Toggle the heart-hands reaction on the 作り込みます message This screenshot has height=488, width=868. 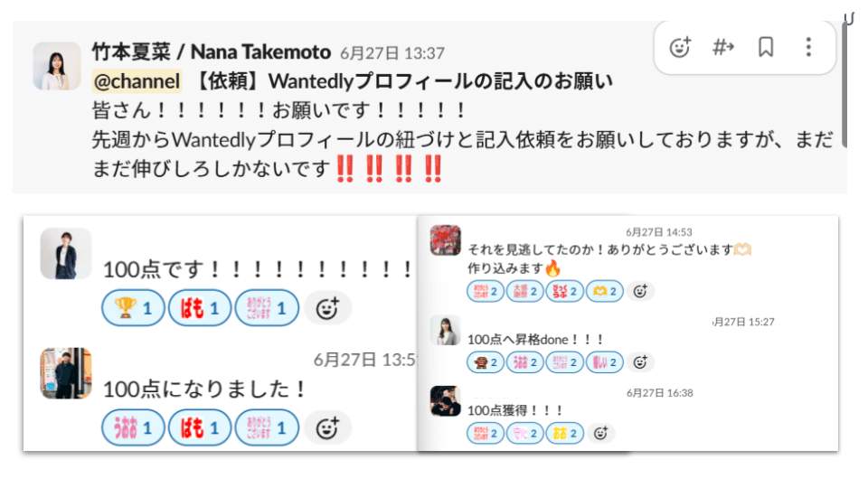coord(605,291)
